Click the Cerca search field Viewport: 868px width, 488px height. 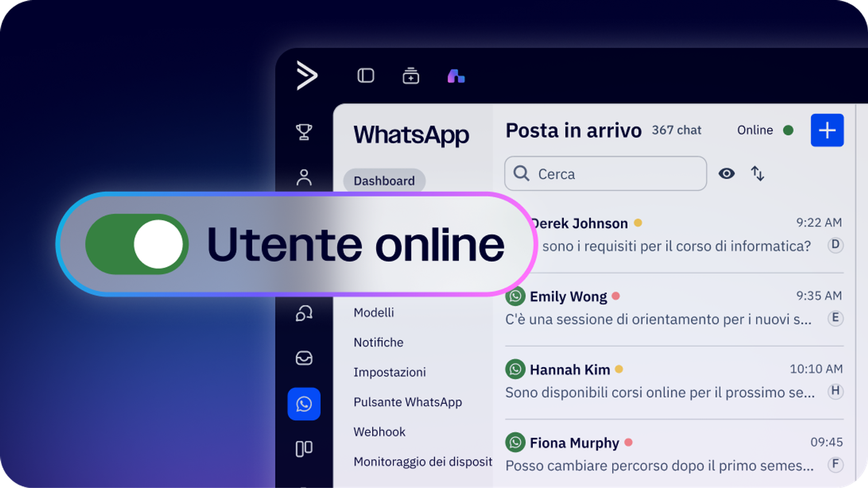[605, 174]
